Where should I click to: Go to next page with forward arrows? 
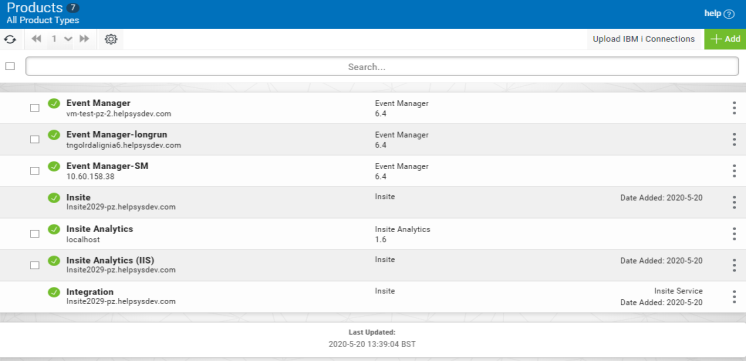point(84,39)
